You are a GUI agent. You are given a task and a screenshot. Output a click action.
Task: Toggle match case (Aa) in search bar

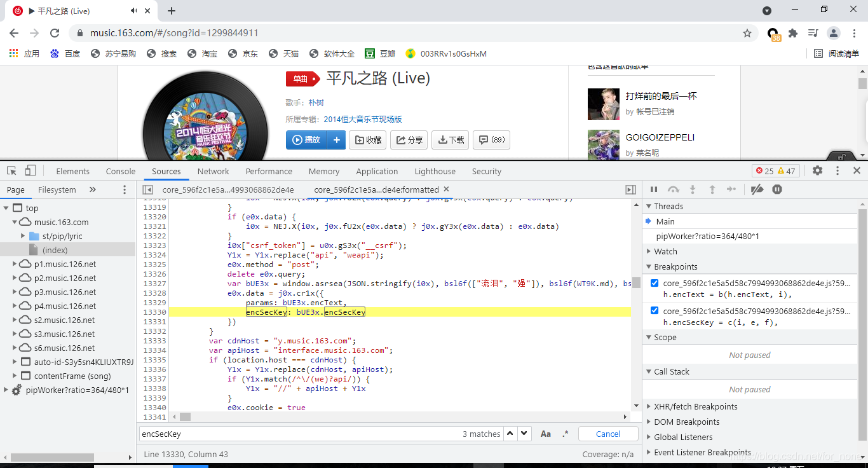pyautogui.click(x=546, y=433)
